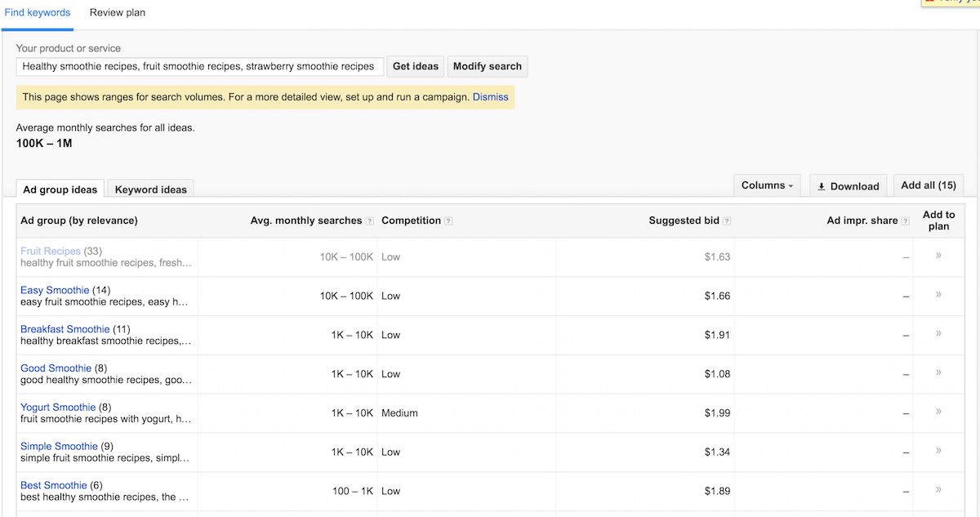Add the Simple Smoothie ad group to plan

point(938,452)
